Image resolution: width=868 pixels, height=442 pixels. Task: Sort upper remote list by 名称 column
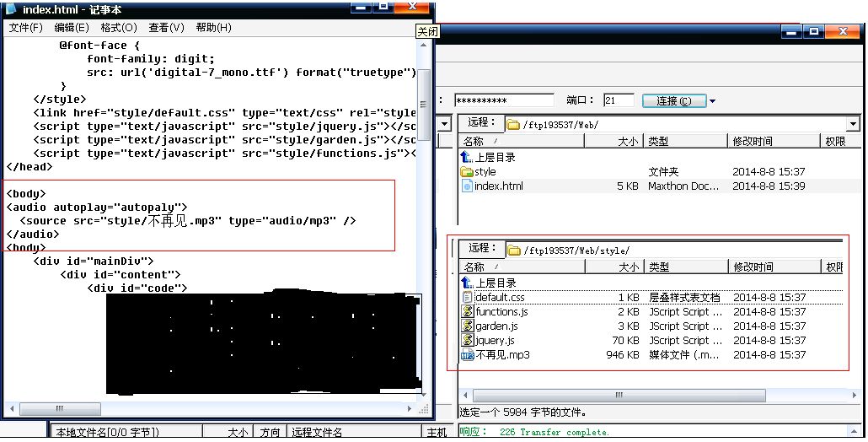click(522, 141)
